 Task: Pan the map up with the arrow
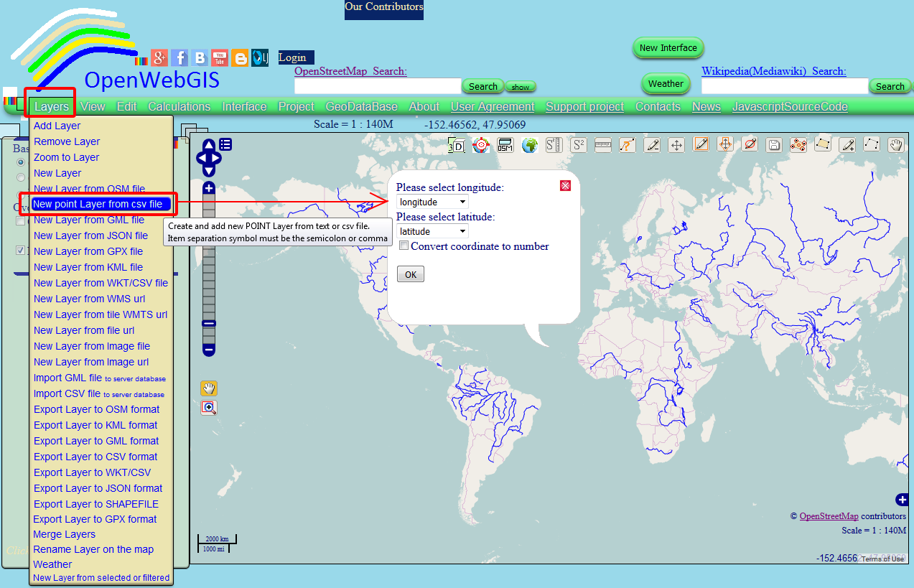208,144
